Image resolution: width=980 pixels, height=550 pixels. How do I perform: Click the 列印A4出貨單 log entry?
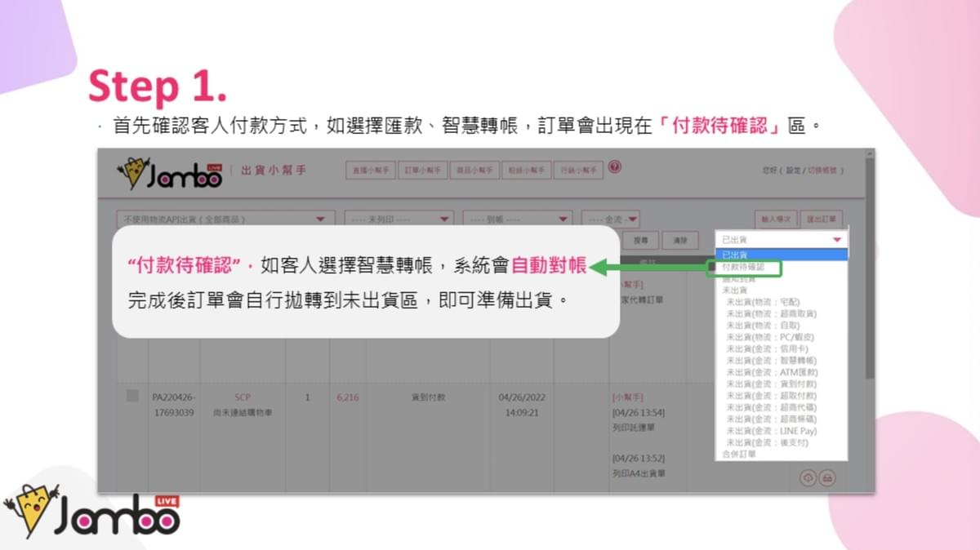click(x=639, y=472)
